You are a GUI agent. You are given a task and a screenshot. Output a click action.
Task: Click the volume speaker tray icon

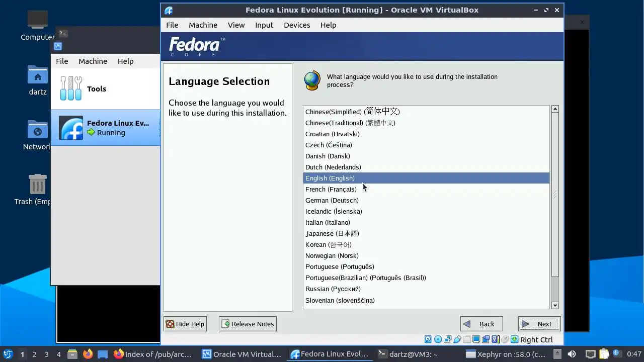(572, 354)
